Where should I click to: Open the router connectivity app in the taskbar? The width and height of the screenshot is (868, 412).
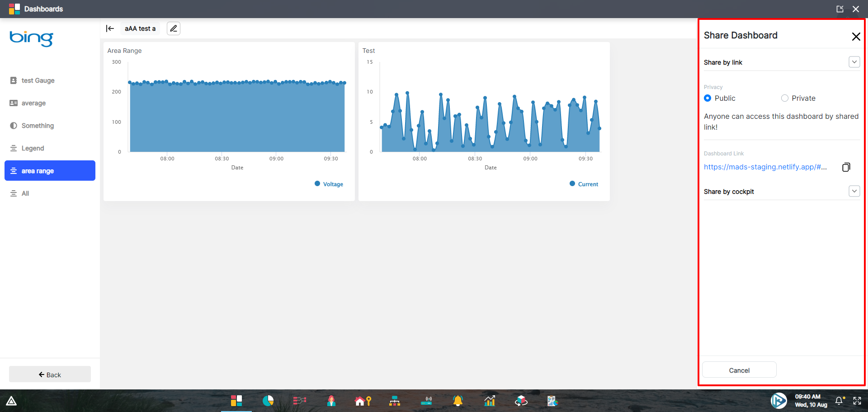click(426, 401)
